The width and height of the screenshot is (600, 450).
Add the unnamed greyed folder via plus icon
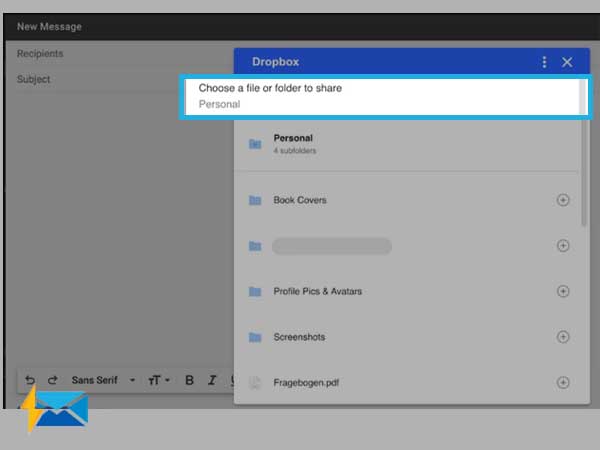coord(562,246)
